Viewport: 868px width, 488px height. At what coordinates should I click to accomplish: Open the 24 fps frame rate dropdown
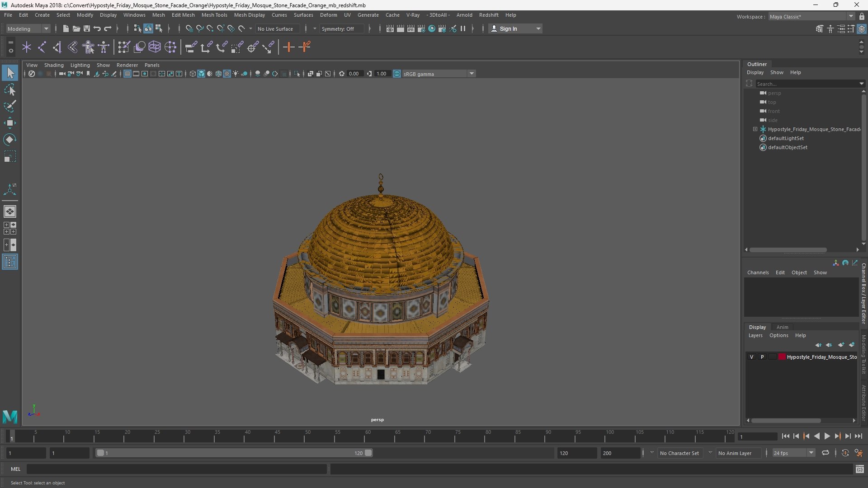[x=793, y=453]
